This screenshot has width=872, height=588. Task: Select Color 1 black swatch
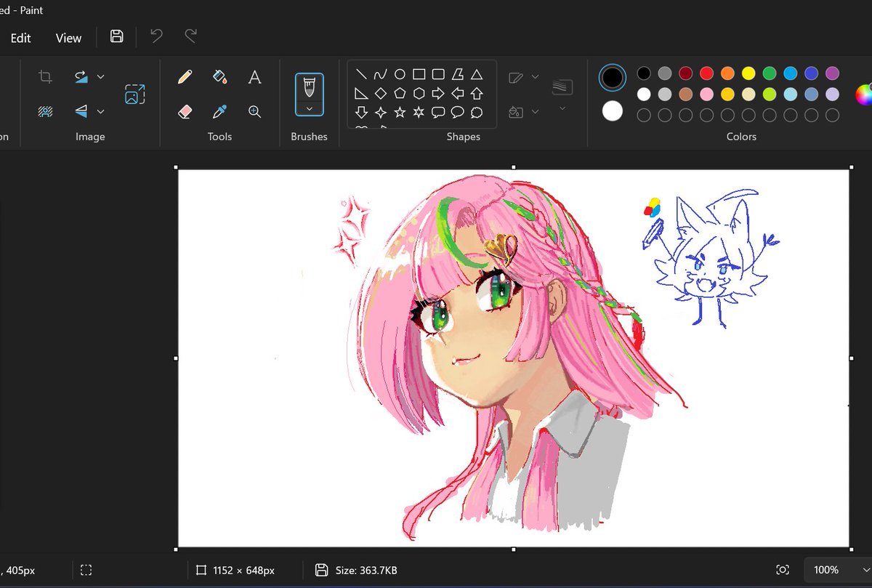[613, 77]
